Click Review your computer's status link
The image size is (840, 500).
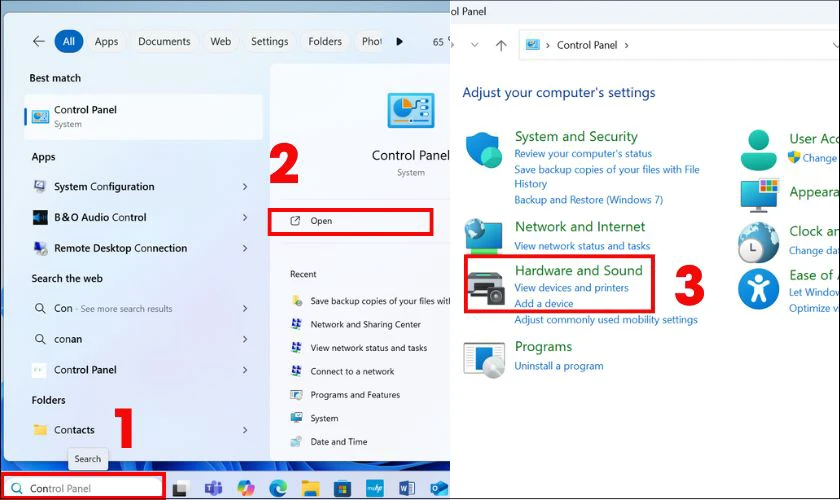(x=583, y=154)
